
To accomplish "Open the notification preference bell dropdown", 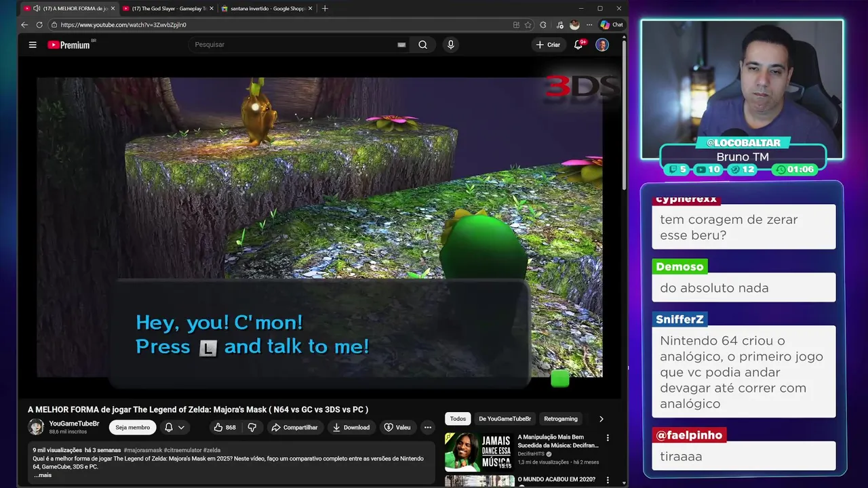I will coord(174,428).
